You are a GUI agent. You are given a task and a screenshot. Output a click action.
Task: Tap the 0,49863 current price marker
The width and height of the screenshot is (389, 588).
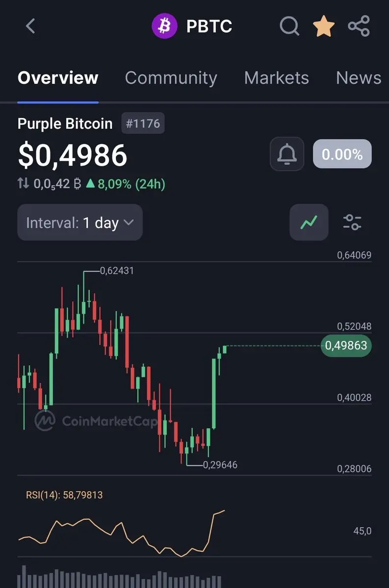tap(346, 346)
